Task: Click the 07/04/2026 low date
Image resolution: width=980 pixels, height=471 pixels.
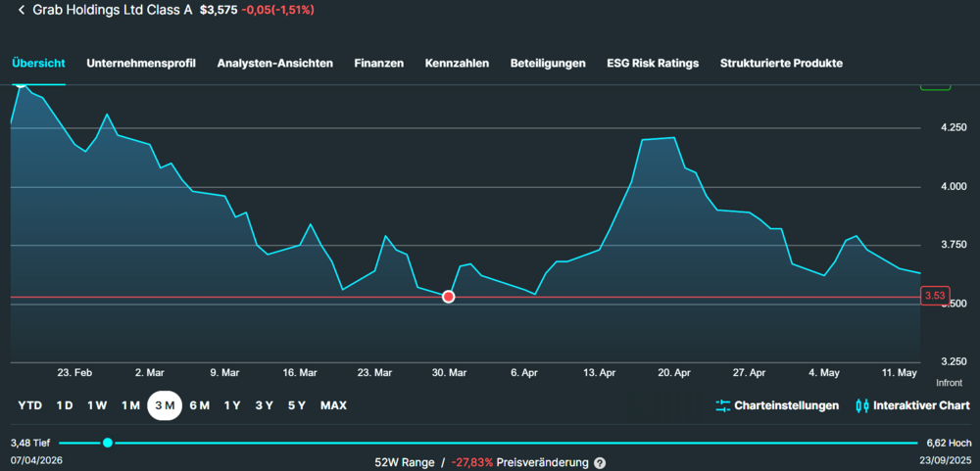Action: [x=37, y=460]
